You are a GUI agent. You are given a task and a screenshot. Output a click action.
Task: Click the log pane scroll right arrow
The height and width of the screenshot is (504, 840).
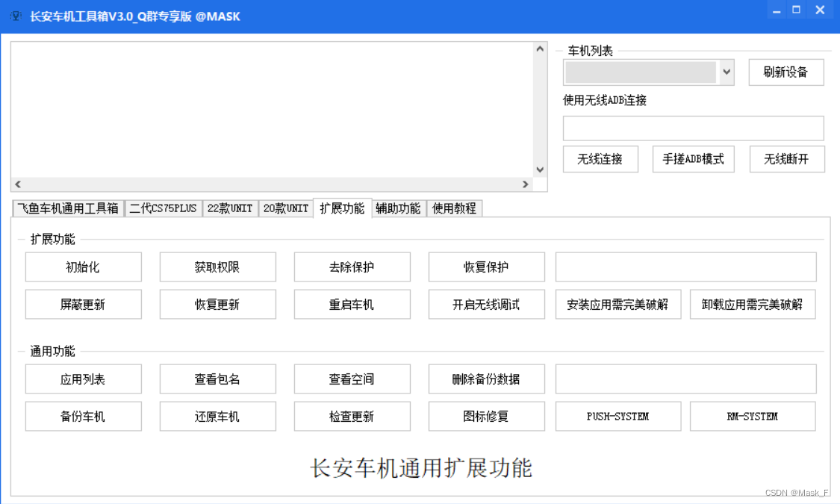point(526,184)
